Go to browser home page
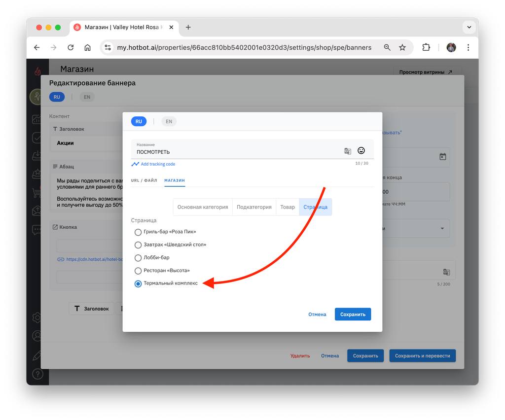 87,48
